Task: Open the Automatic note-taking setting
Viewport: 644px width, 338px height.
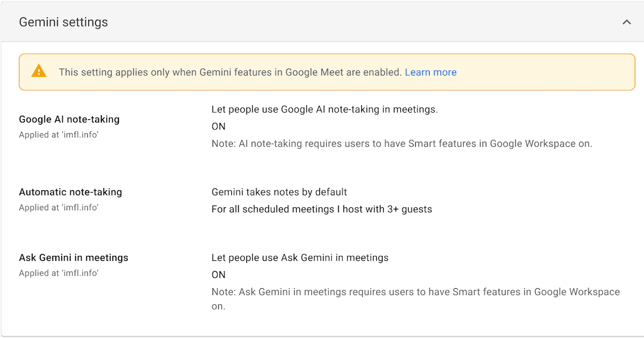Action: click(70, 192)
